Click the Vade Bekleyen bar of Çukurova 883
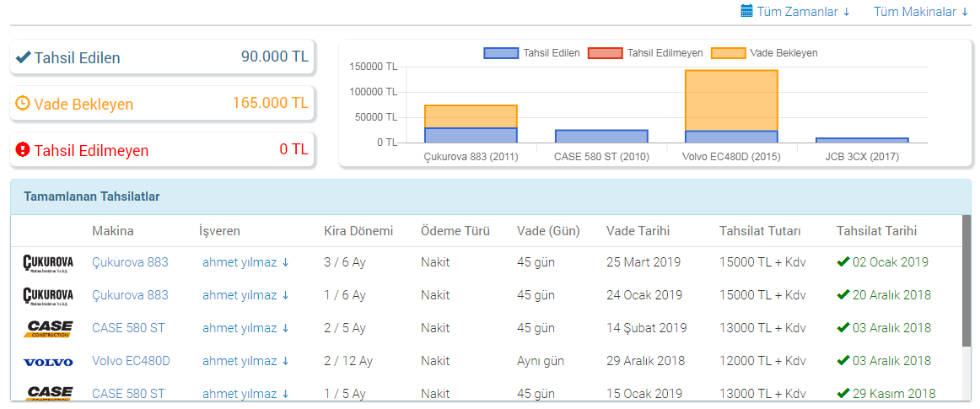Screen dimensions: 980x409 click(x=471, y=117)
